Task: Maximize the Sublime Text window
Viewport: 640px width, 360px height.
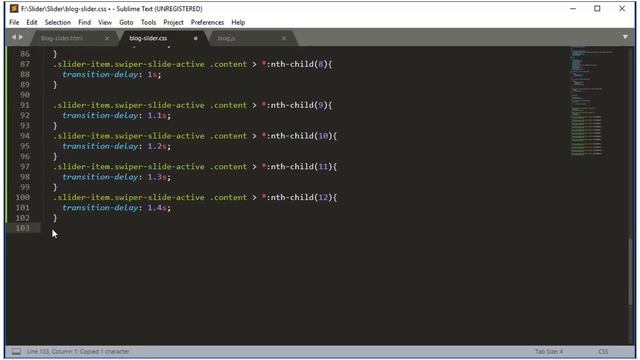Action: (x=597, y=9)
